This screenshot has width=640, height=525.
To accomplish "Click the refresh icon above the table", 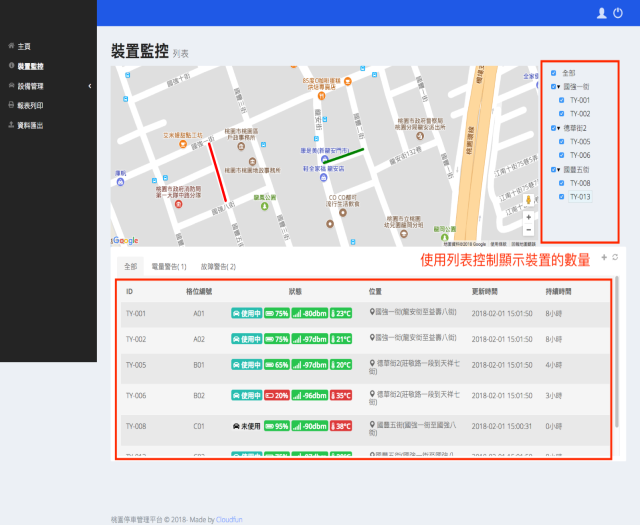I will (616, 258).
